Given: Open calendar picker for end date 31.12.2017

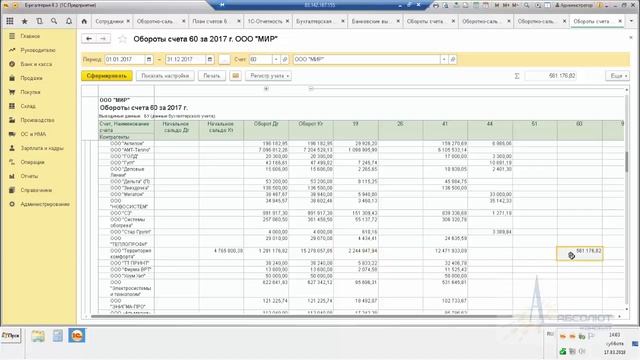Looking at the screenshot, I should click(x=210, y=60).
